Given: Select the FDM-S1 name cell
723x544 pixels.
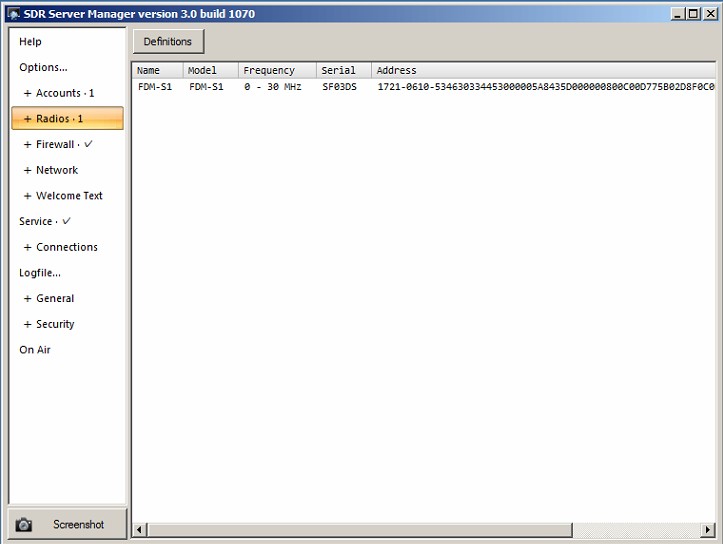Looking at the screenshot, I should pos(155,87).
